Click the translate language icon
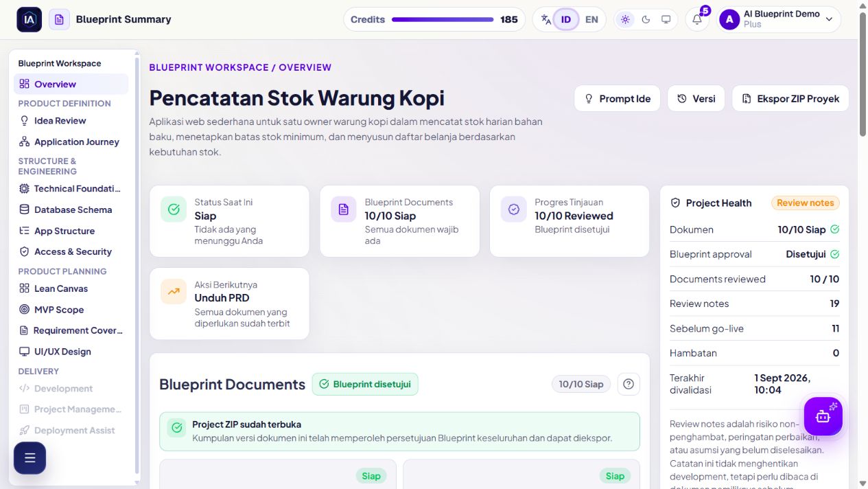Viewport: 868px width, 489px height. (x=546, y=19)
